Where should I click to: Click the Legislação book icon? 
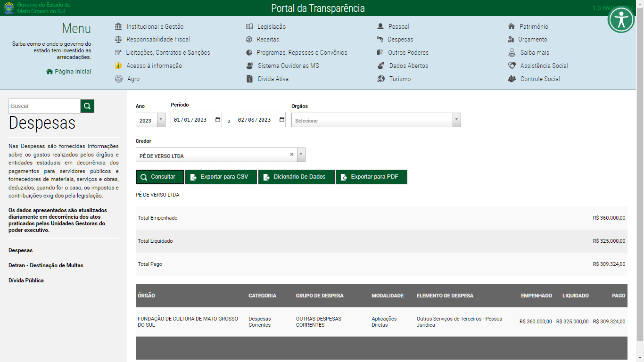tap(250, 26)
